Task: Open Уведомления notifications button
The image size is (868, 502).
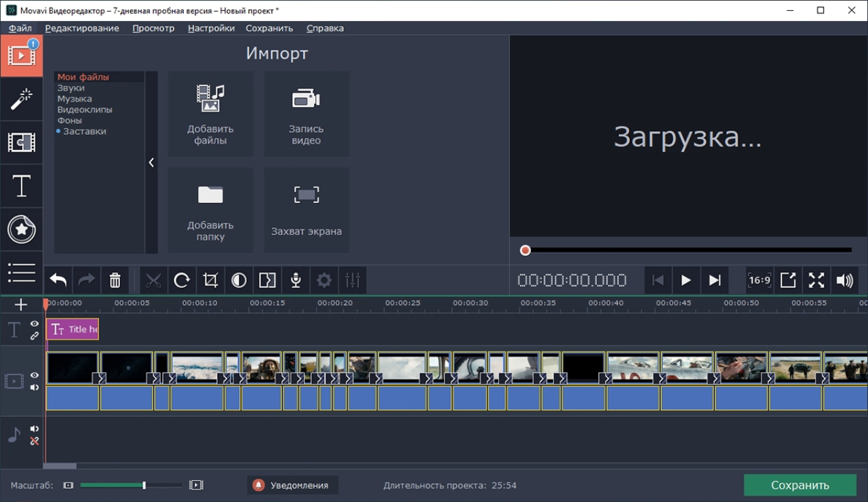Action: 293,485
